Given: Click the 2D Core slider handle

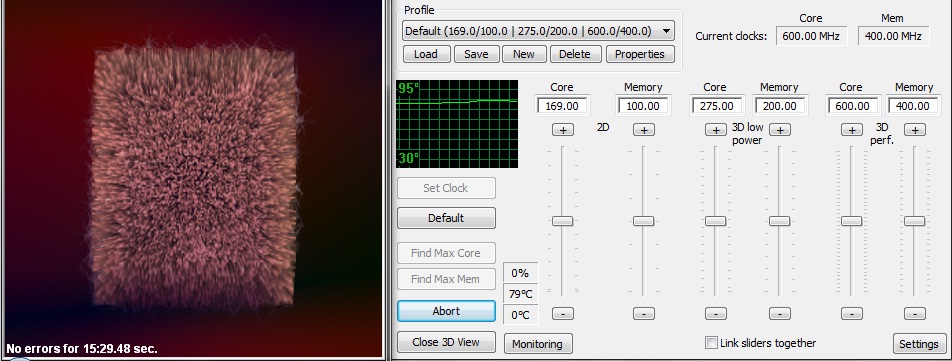Looking at the screenshot, I should click(562, 221).
